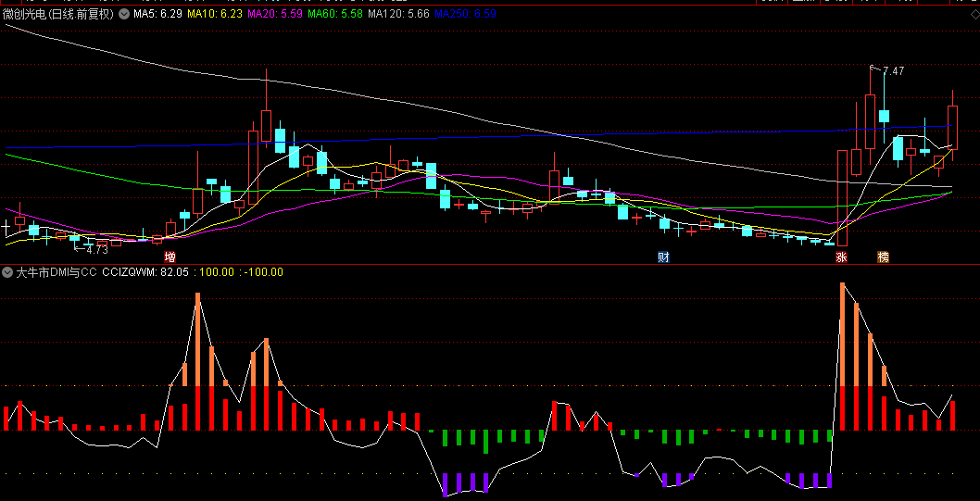Select the MA120: 5.66 label
The image size is (980, 501).
click(398, 14)
